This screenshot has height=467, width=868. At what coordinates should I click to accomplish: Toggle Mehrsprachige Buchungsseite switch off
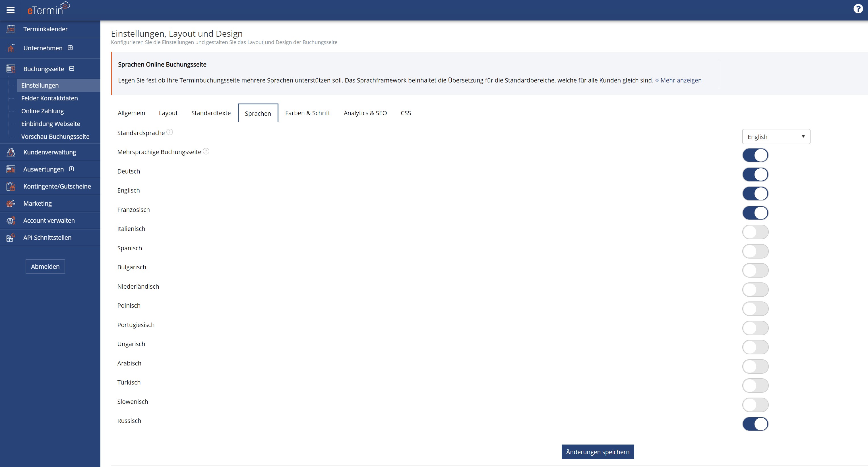click(755, 155)
